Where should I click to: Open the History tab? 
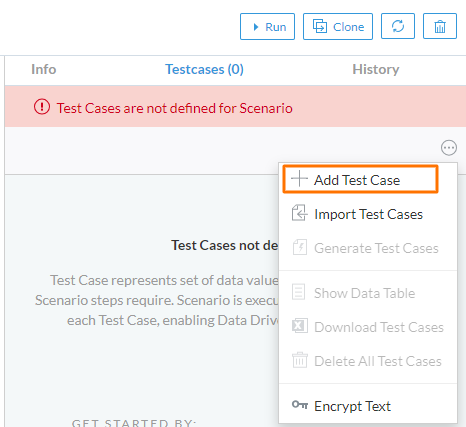376,69
